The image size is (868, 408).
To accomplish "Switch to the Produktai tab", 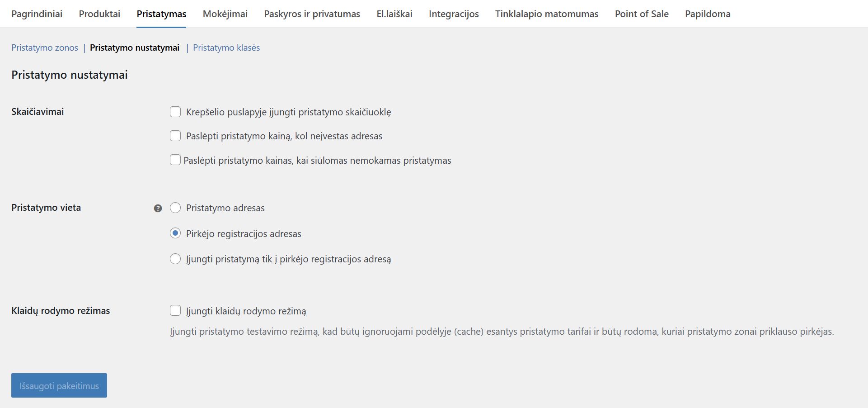I will pos(99,14).
